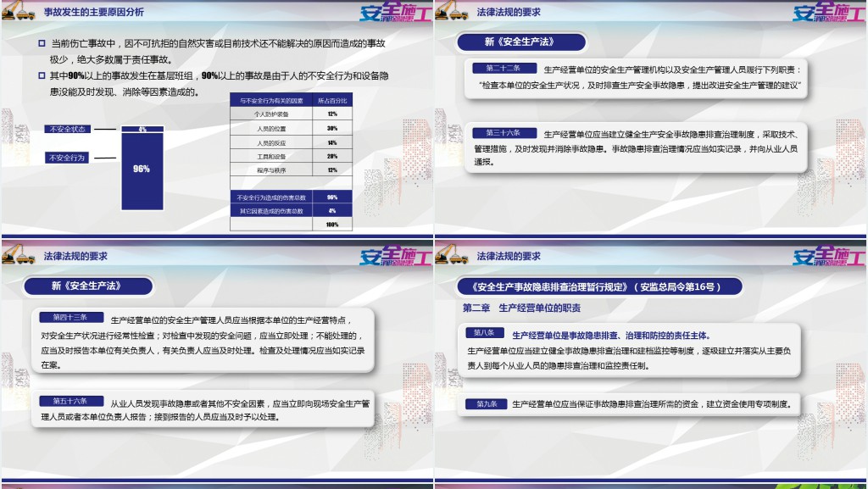Select the 人员的位置 row in the table

pyautogui.click(x=271, y=128)
